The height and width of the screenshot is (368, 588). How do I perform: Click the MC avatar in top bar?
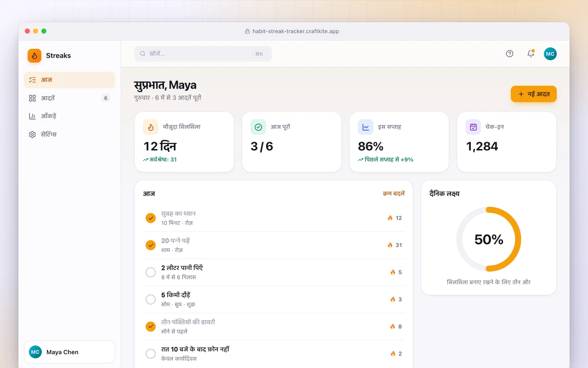point(550,54)
